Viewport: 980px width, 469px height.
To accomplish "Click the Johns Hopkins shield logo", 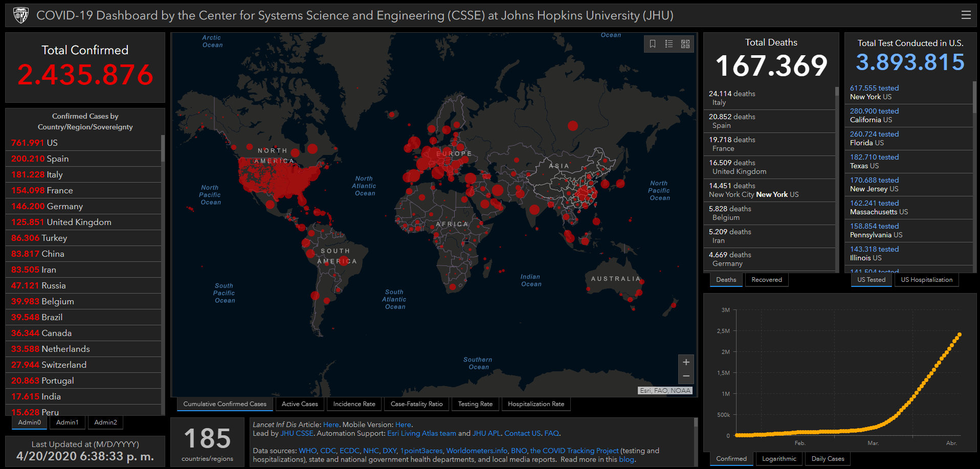I will click(20, 15).
